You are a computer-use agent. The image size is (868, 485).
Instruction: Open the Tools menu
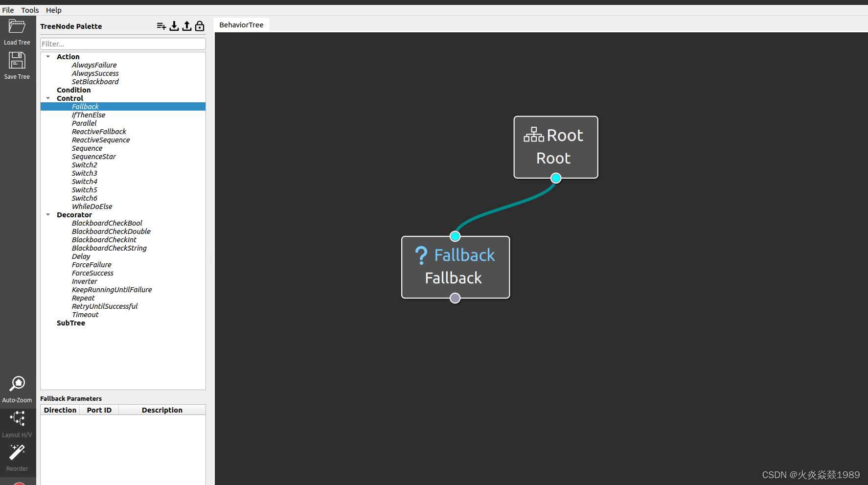30,10
